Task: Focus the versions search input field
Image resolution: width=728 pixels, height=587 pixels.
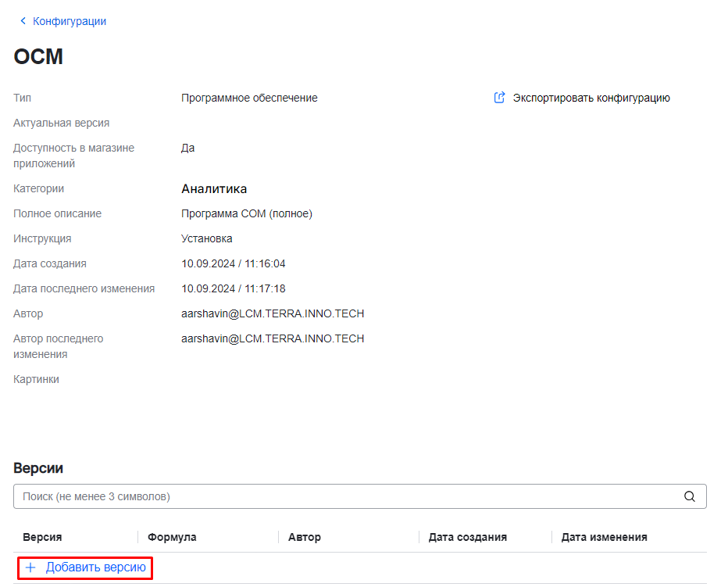Action: pyautogui.click(x=344, y=496)
